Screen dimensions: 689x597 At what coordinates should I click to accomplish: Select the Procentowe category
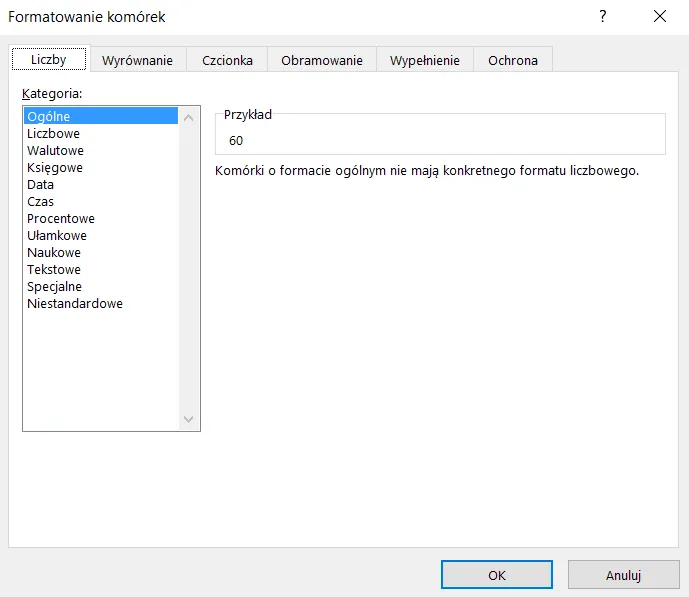(x=61, y=219)
